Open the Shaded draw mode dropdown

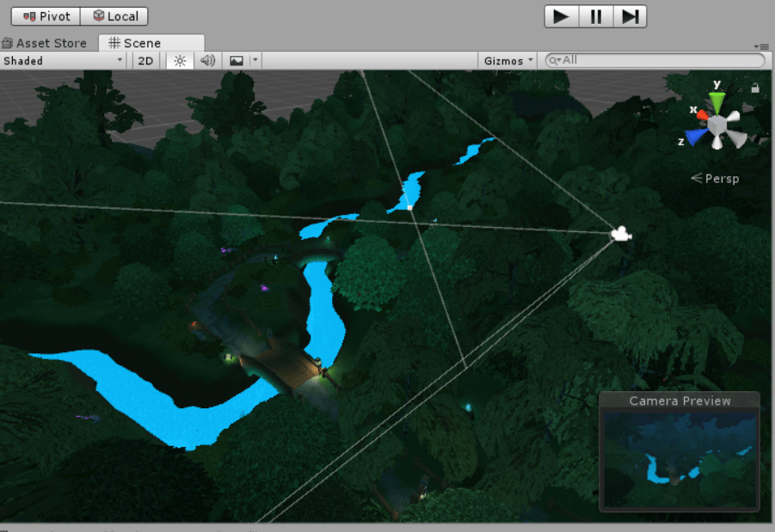(63, 61)
